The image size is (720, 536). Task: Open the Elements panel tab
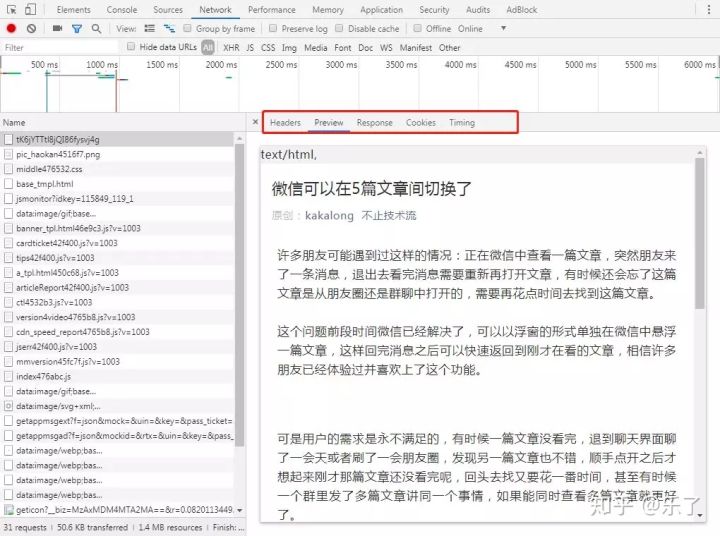tap(73, 10)
